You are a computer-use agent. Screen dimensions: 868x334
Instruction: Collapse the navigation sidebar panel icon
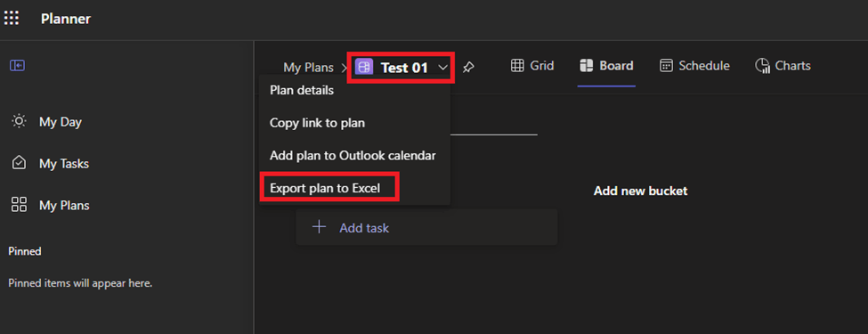[x=18, y=66]
